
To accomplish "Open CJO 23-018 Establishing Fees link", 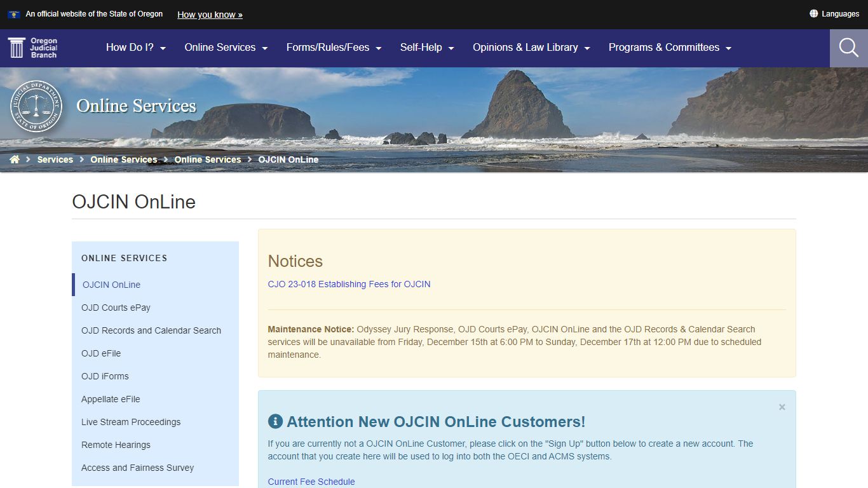I will 349,284.
